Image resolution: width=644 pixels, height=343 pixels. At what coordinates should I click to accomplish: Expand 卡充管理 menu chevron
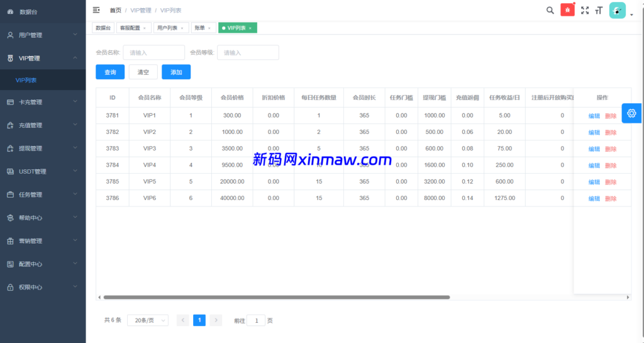click(75, 101)
